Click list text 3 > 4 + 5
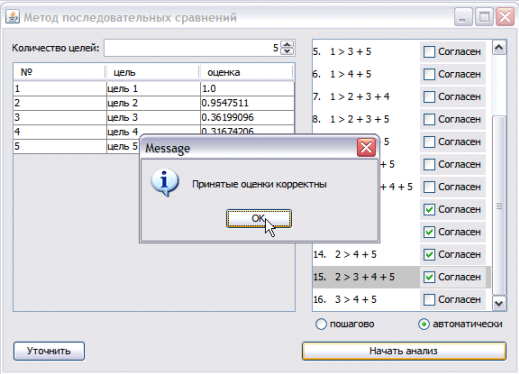The width and height of the screenshot is (519, 374). [356, 300]
